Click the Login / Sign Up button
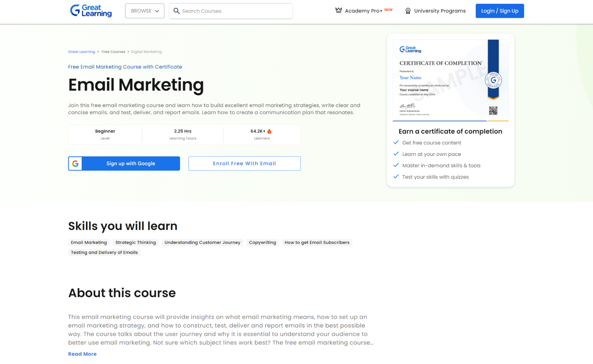 click(x=500, y=11)
